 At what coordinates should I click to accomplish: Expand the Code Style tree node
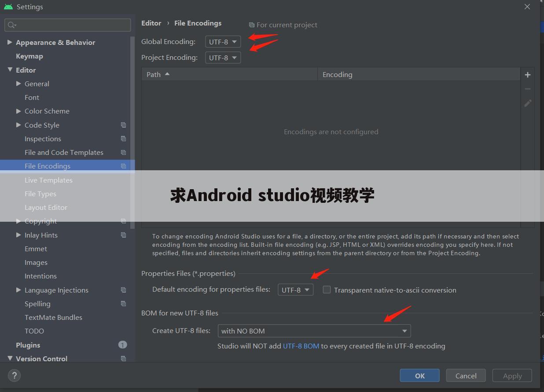point(18,125)
